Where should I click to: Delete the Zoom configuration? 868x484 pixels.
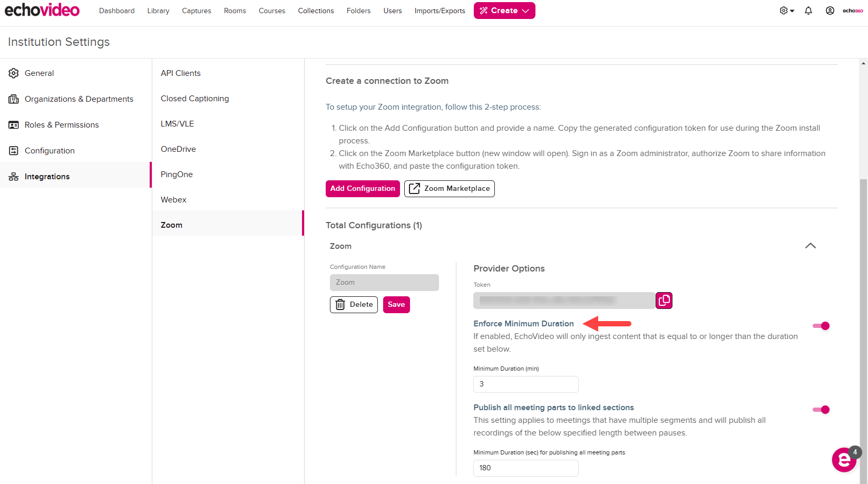(x=354, y=305)
